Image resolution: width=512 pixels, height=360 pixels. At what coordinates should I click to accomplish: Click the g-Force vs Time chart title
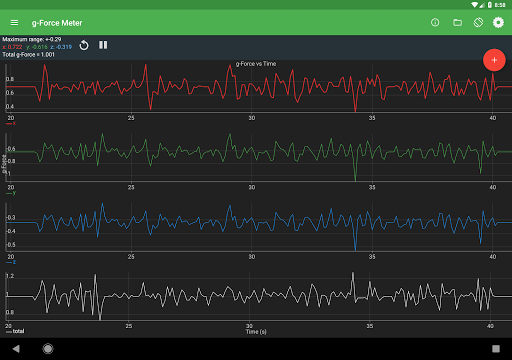(x=256, y=64)
